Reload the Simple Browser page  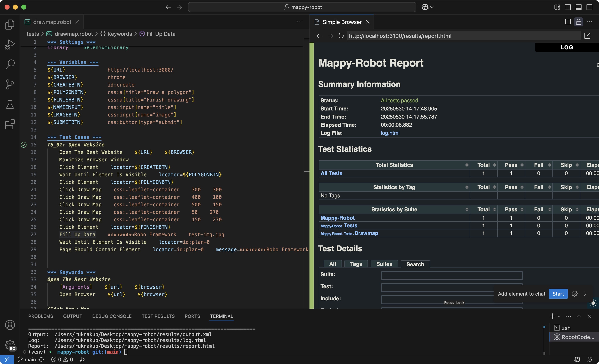[341, 36]
